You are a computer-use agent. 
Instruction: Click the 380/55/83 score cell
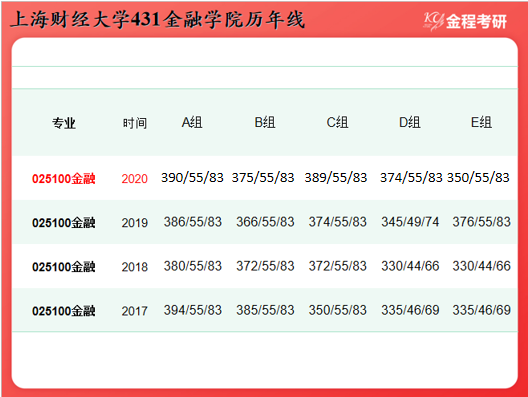click(193, 266)
